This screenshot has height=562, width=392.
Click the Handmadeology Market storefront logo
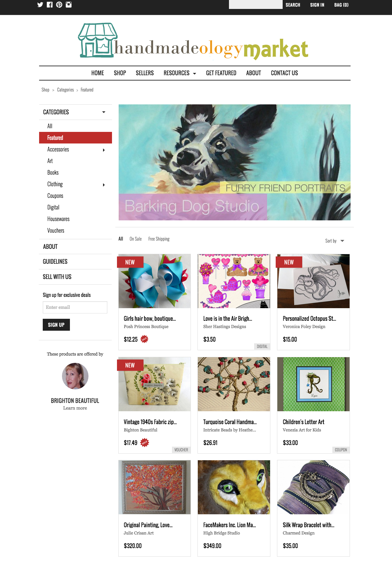pyautogui.click(x=193, y=41)
